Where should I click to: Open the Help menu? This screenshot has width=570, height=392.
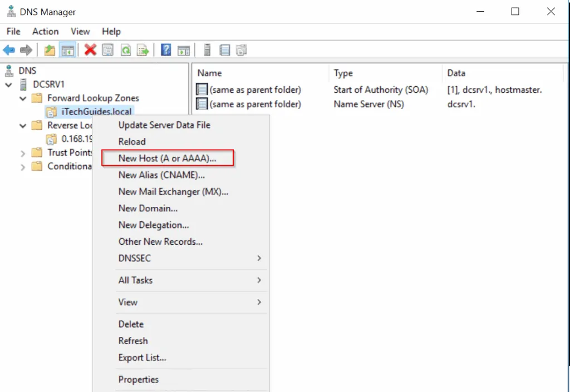coord(111,32)
